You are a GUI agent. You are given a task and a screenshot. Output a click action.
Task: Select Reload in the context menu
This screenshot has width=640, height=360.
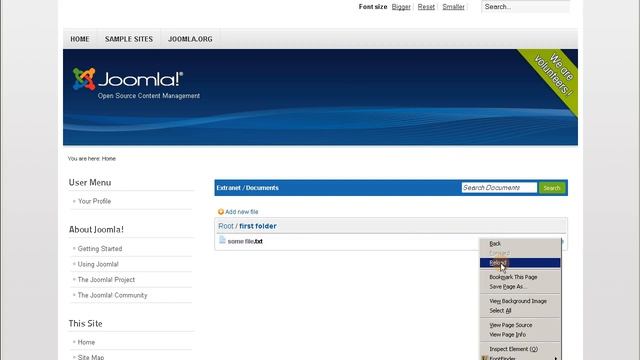[x=520, y=263]
